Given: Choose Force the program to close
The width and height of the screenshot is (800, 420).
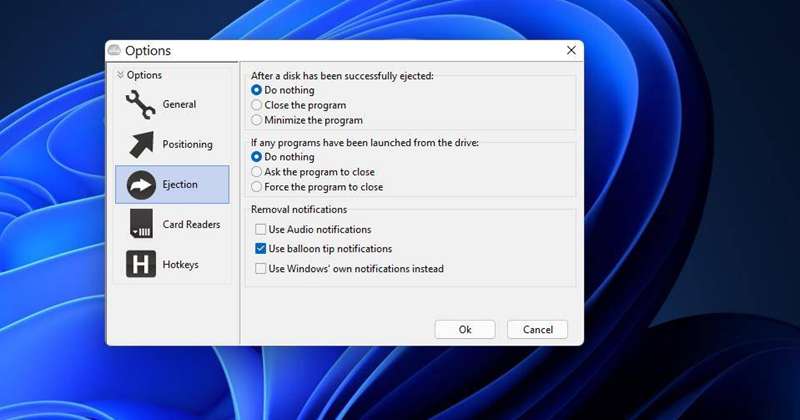Looking at the screenshot, I should [x=257, y=187].
